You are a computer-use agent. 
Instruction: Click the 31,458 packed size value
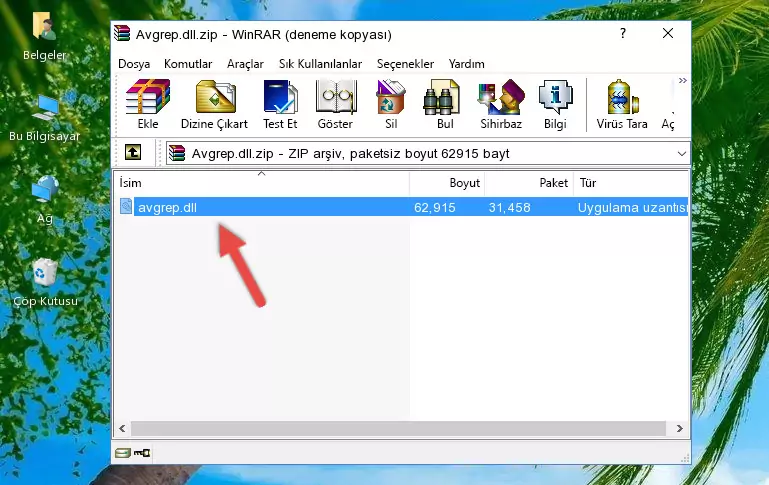point(509,208)
